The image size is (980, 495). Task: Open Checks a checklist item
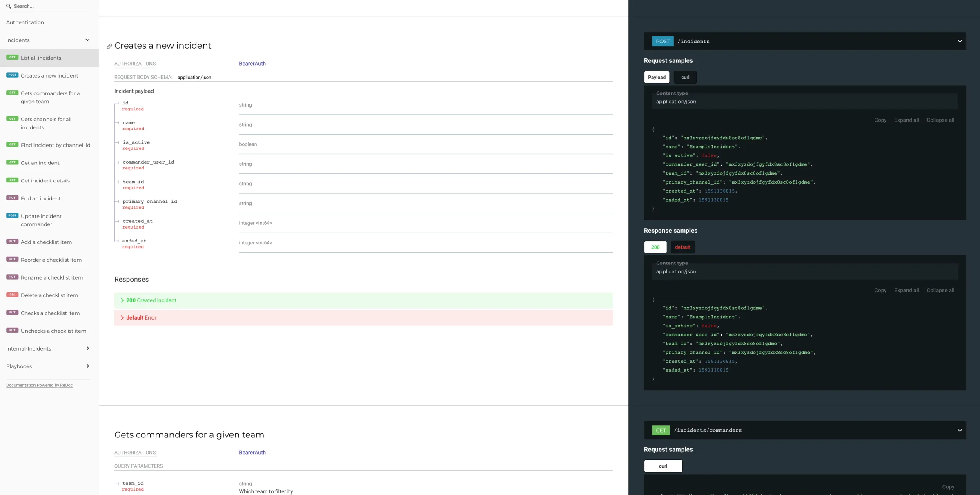pos(49,313)
